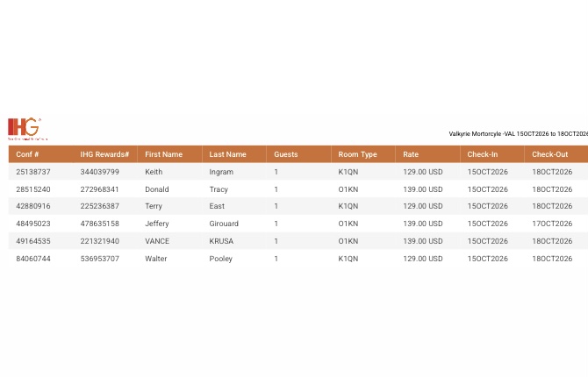
Task: Click last name 'Pooley'
Action: click(x=221, y=259)
